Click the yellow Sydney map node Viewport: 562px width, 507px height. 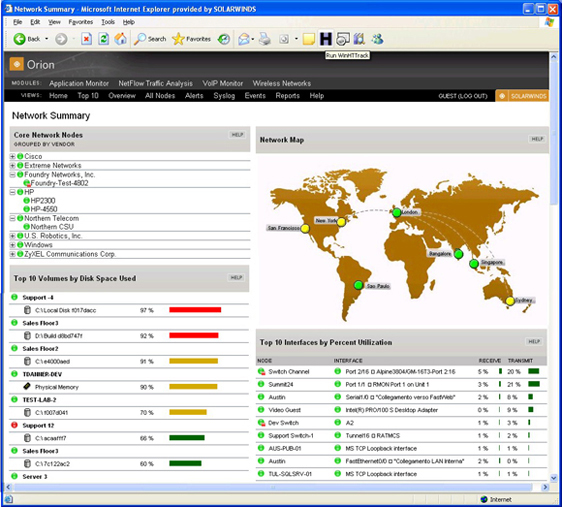click(x=510, y=301)
